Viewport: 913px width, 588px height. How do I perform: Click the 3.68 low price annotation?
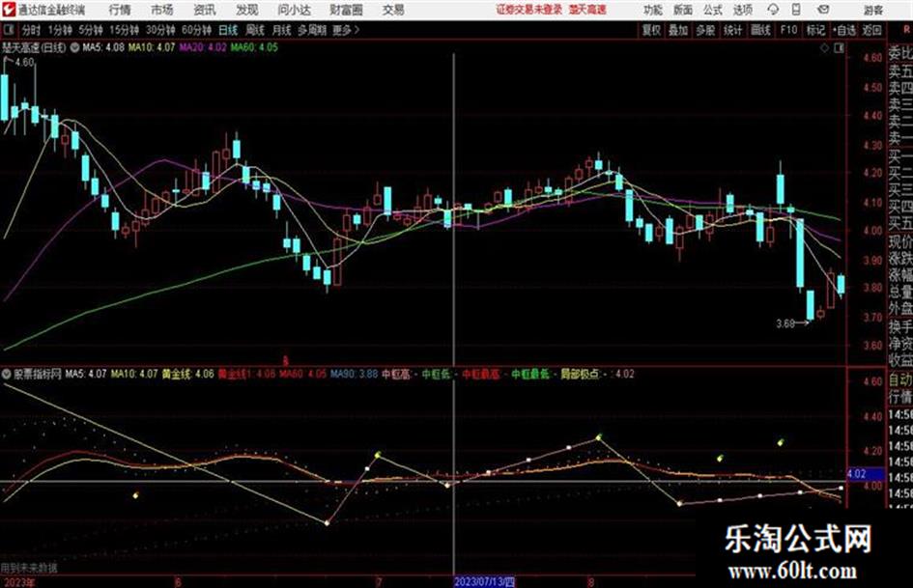point(785,323)
